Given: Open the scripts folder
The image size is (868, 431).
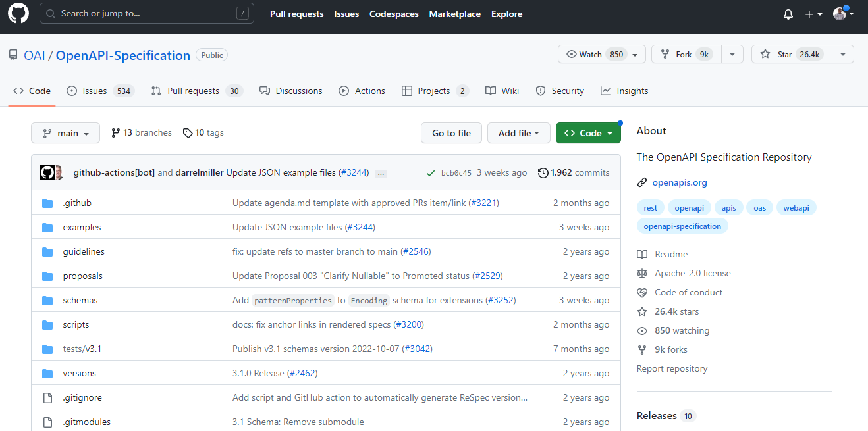Looking at the screenshot, I should click(76, 324).
